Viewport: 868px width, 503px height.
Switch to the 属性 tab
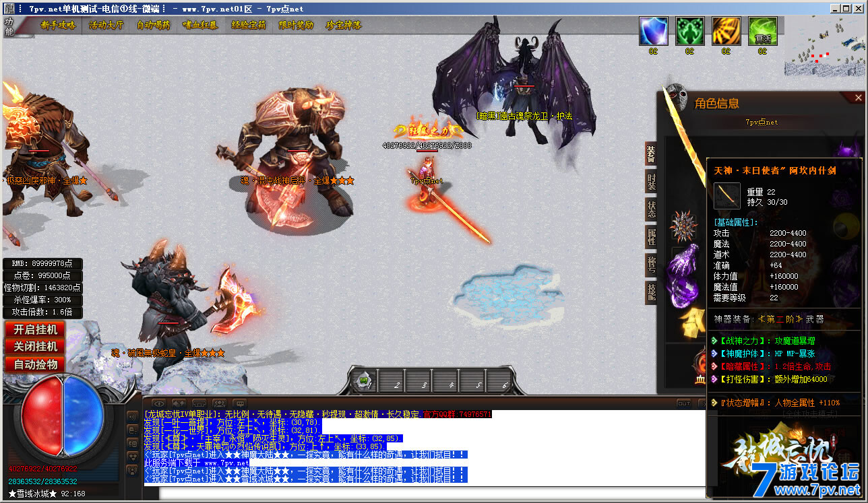[x=651, y=236]
